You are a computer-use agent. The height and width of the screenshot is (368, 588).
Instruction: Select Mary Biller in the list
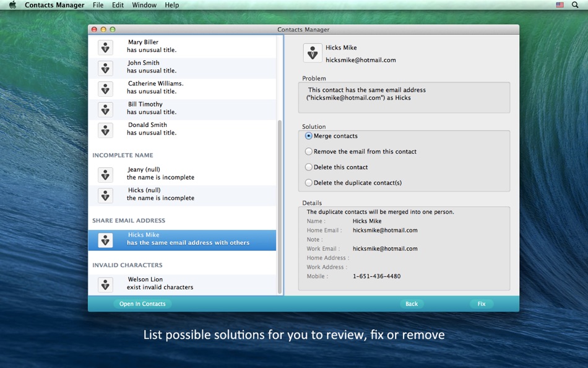(x=182, y=47)
